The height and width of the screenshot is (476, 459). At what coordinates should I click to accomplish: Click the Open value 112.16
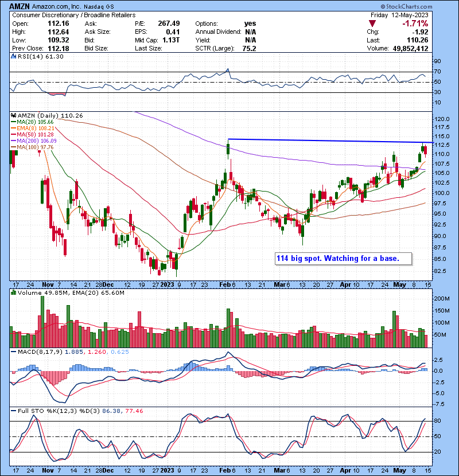(59, 24)
